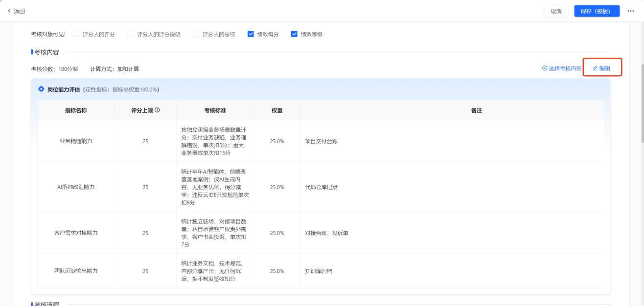Click the 考核内容 section heading
This screenshot has width=644, height=306.
tap(47, 52)
